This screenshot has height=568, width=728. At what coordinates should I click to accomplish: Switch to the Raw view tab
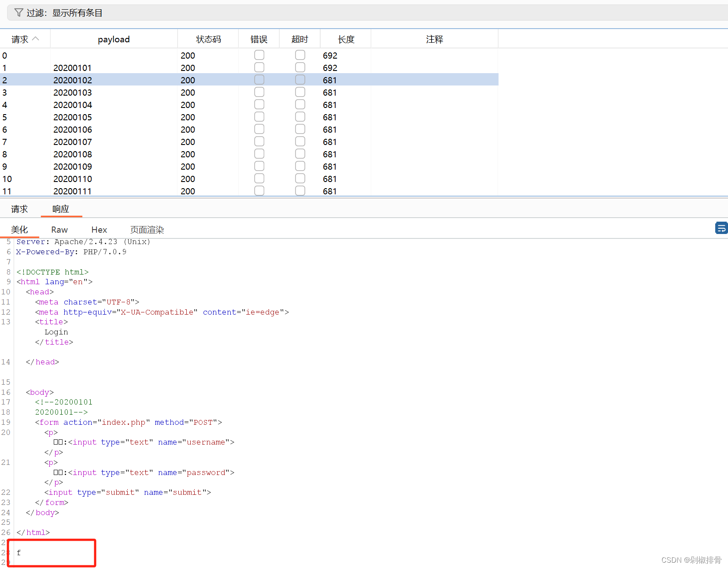tap(59, 230)
